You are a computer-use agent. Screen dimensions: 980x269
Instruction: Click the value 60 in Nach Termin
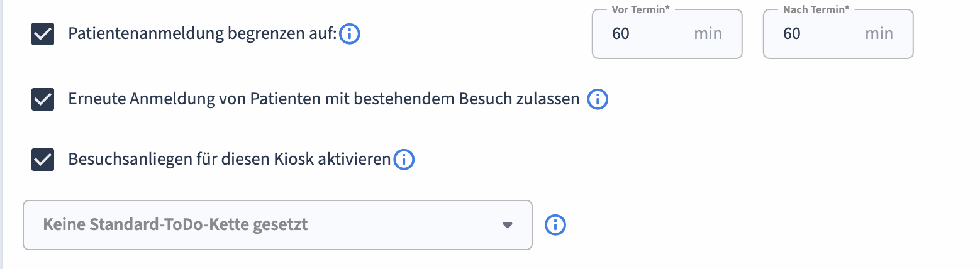pos(792,34)
